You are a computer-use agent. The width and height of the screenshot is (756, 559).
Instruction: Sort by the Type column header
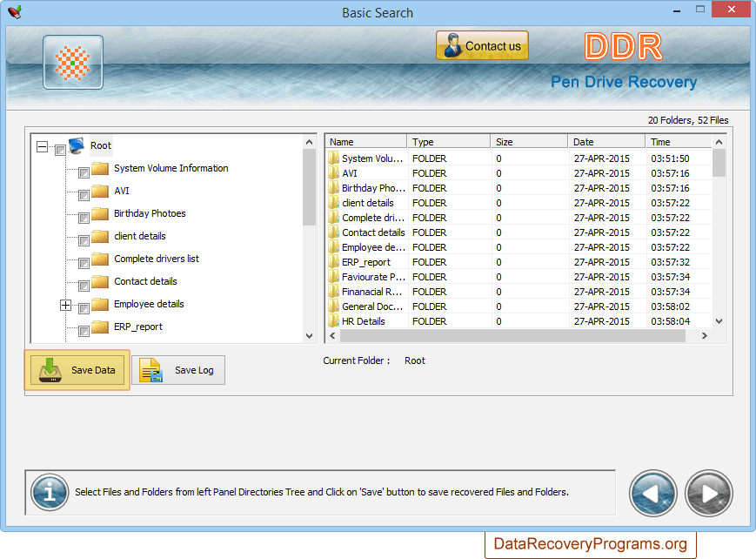point(449,141)
